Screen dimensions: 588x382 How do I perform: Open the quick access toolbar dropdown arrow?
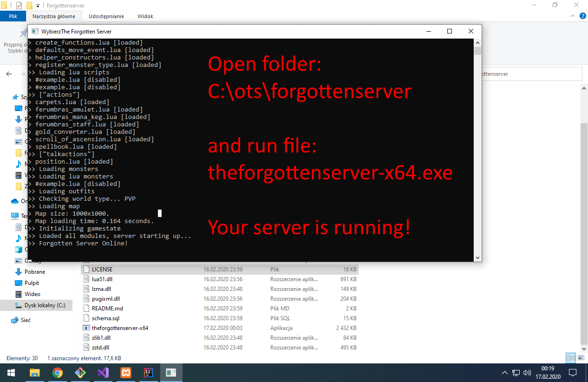38,6
